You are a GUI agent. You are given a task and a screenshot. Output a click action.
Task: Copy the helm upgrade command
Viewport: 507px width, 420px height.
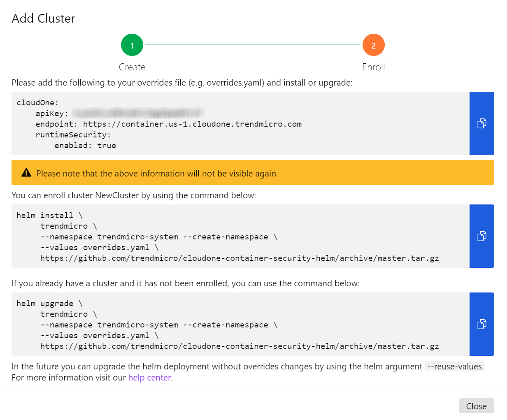click(x=481, y=324)
